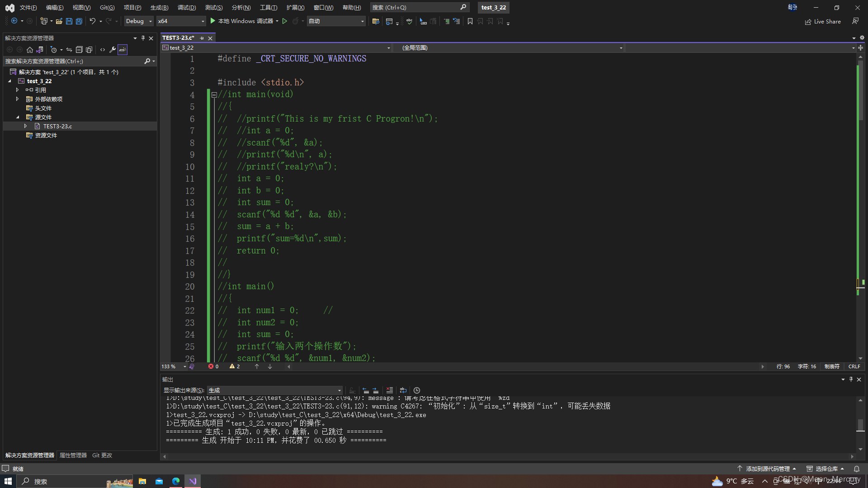Image resolution: width=868 pixels, height=488 pixels.
Task: Open the Debug configuration dropdown
Action: 139,21
